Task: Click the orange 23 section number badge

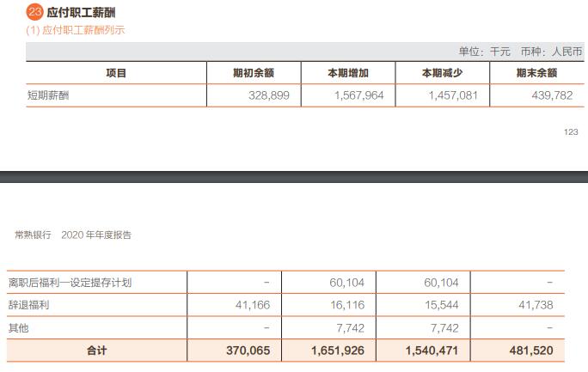Action: coord(34,12)
